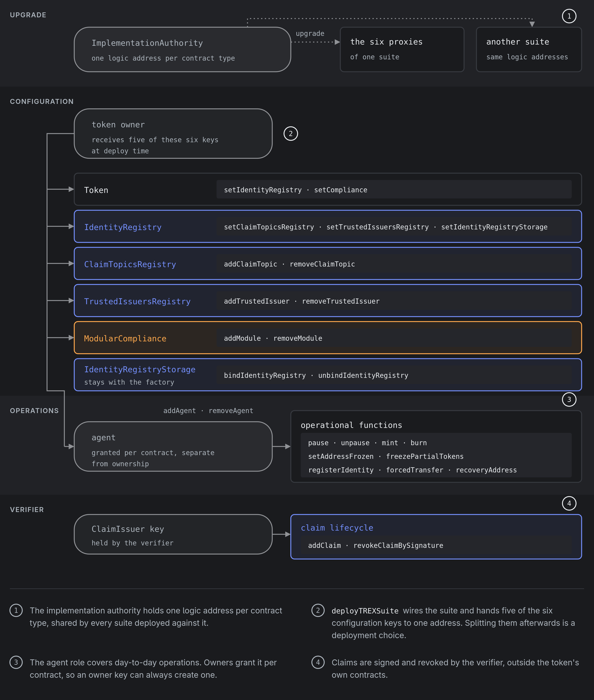The image size is (594, 700).
Task: Click "same logic addresses" subtitle
Action: (527, 57)
